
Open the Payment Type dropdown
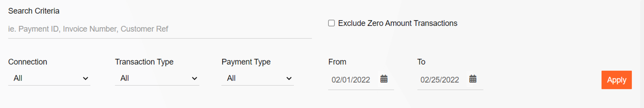point(258,78)
